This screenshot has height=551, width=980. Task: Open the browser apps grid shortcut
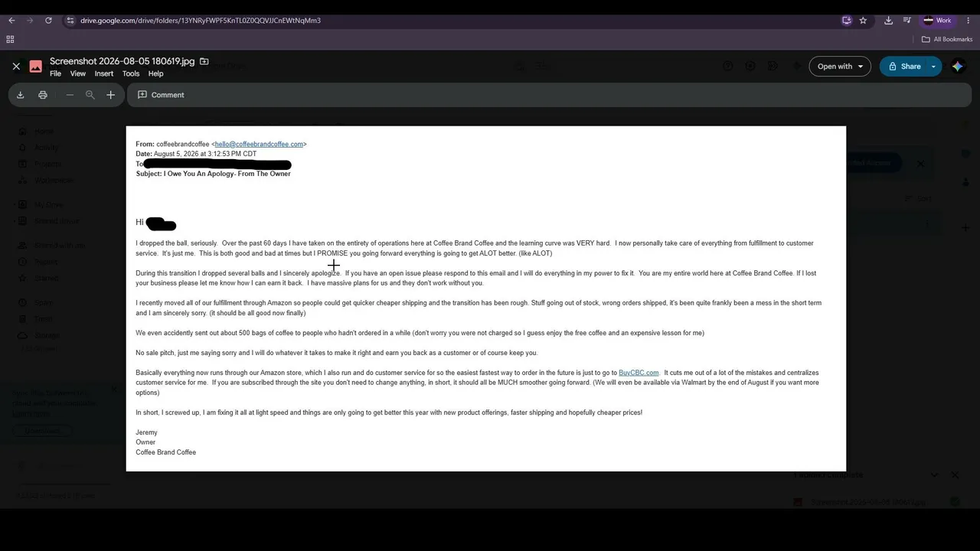pos(10,39)
